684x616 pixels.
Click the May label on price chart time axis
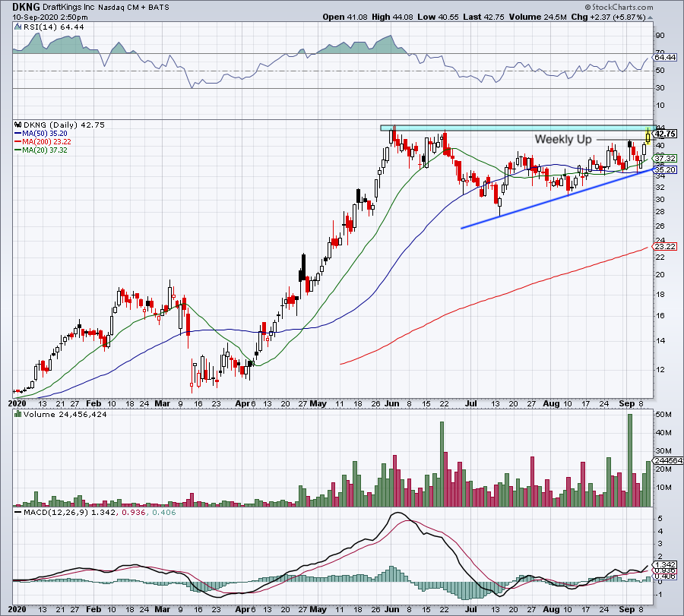coord(318,403)
